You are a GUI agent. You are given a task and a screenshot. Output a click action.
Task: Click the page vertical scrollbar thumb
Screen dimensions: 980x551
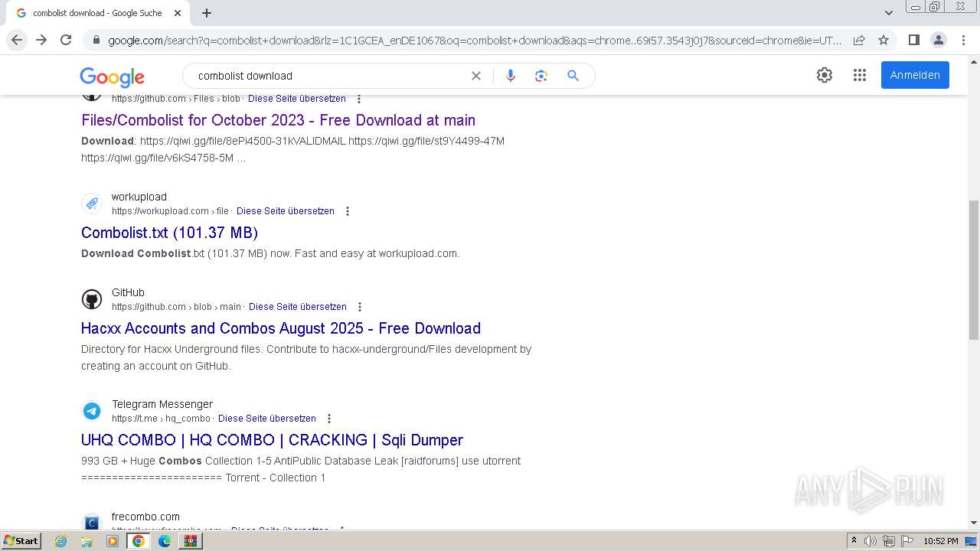point(973,270)
